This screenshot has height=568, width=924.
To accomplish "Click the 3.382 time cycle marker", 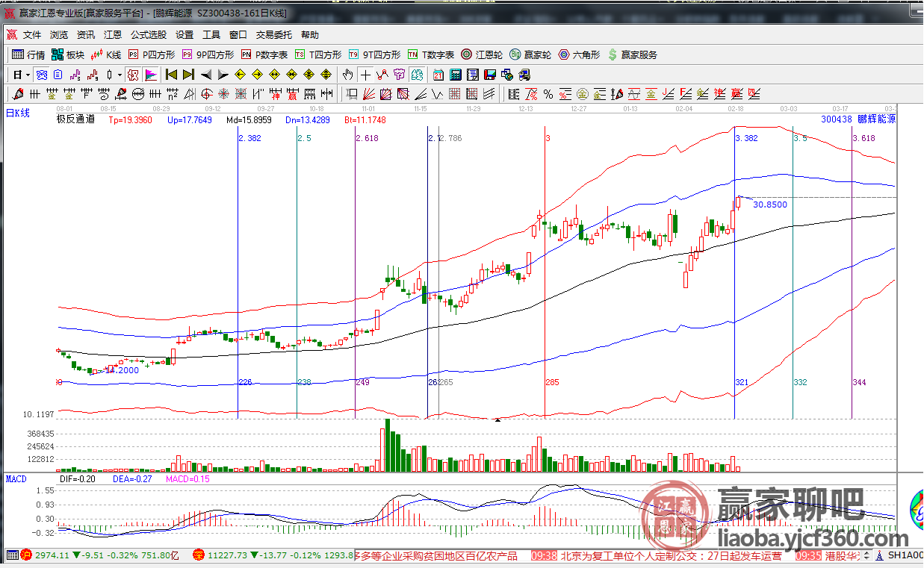I will pyautogui.click(x=747, y=138).
